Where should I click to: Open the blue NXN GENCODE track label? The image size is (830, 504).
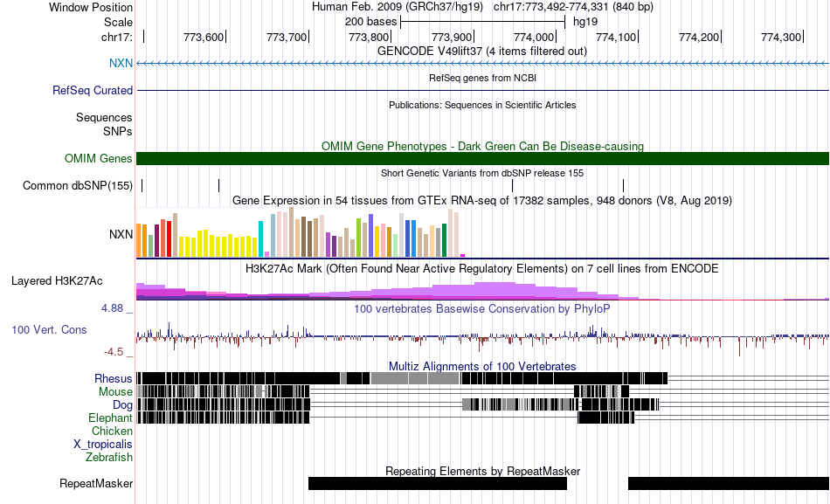pyautogui.click(x=121, y=63)
